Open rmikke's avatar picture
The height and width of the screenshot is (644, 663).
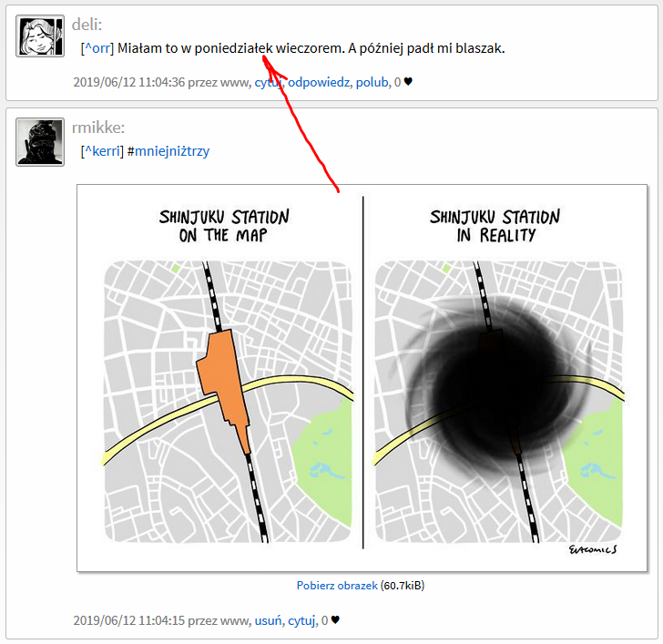pyautogui.click(x=40, y=142)
